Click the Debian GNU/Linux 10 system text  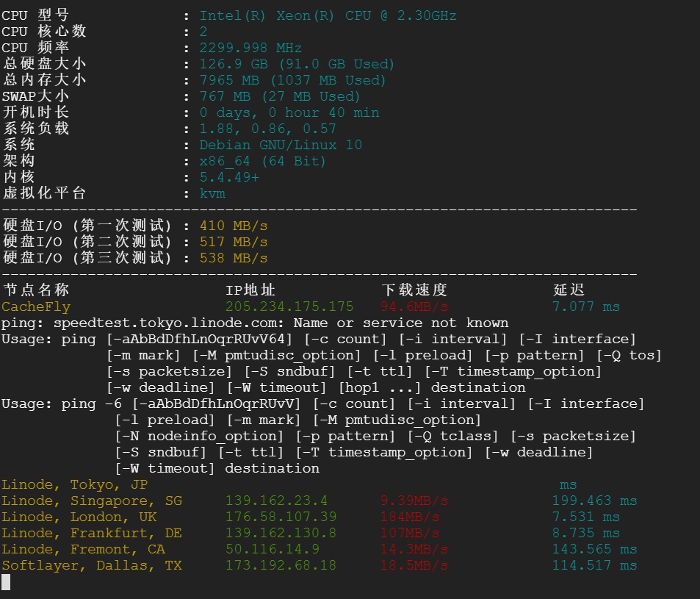point(281,145)
